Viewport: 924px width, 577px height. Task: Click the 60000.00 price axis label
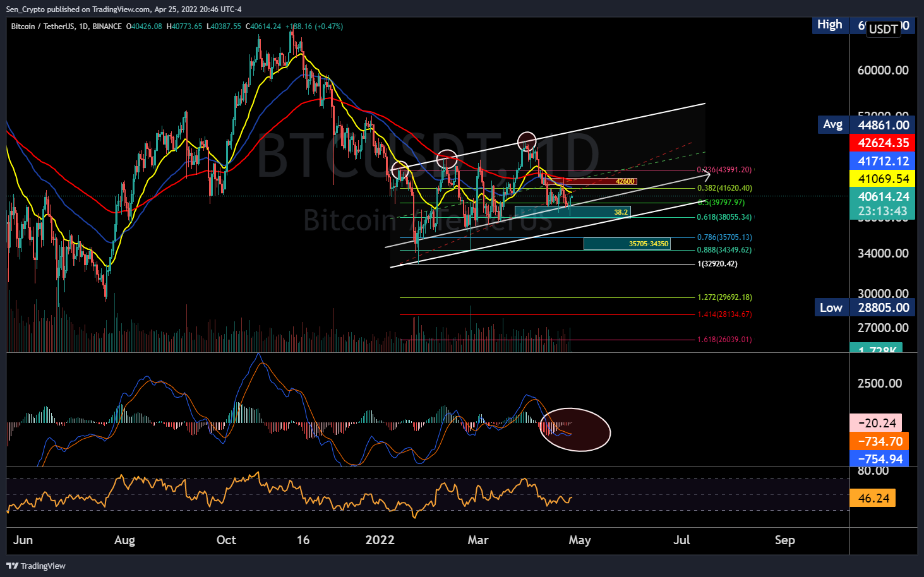click(x=883, y=70)
